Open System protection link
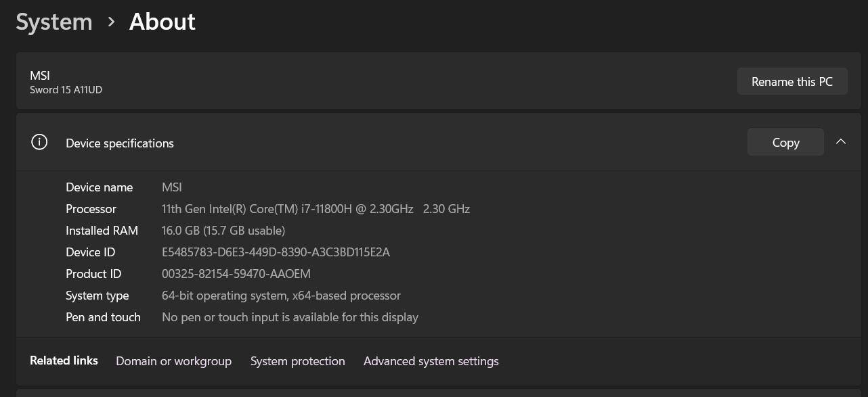868x397 pixels. click(x=297, y=361)
